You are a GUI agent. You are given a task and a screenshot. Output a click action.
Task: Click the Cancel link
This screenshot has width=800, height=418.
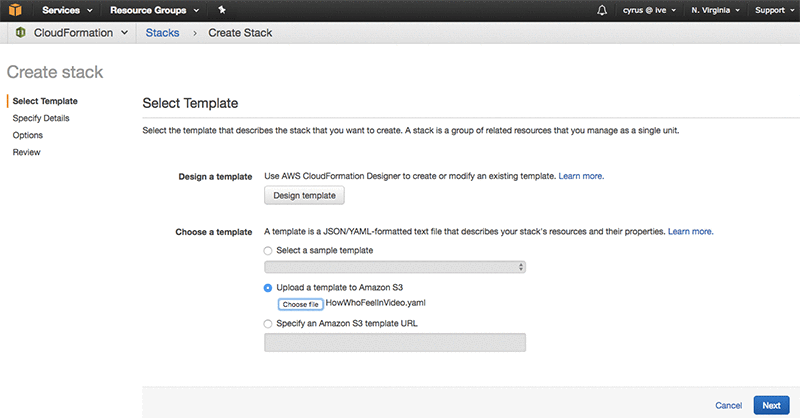pyautogui.click(x=729, y=405)
